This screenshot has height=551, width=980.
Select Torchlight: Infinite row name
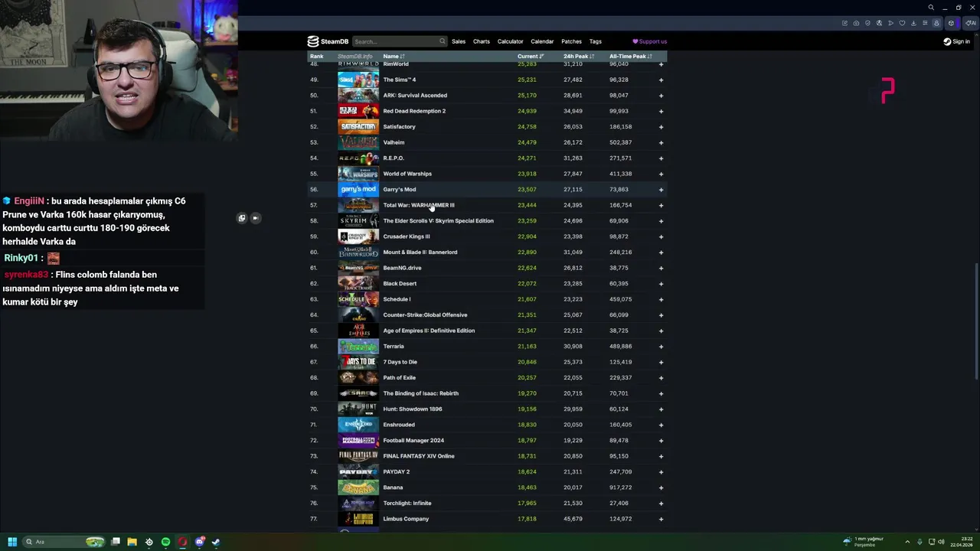click(x=407, y=504)
